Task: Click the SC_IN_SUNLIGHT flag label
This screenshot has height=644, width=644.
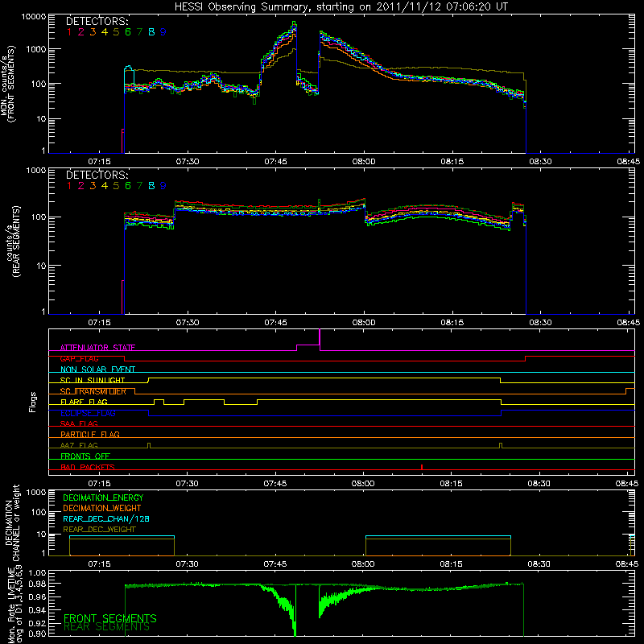Action: (x=93, y=380)
